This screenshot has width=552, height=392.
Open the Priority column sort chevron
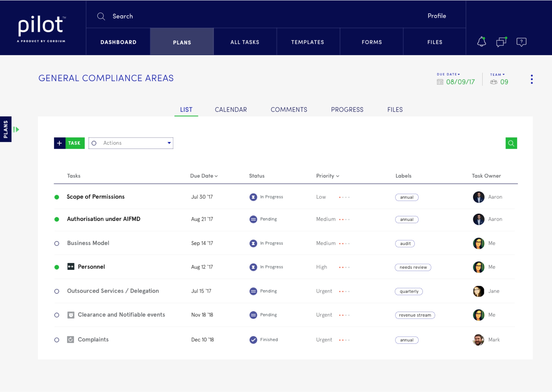click(337, 176)
